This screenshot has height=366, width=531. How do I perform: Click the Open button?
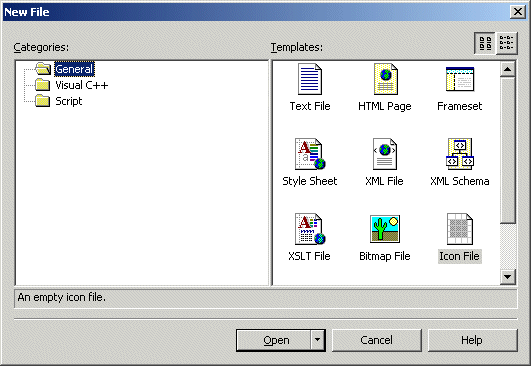pos(274,340)
